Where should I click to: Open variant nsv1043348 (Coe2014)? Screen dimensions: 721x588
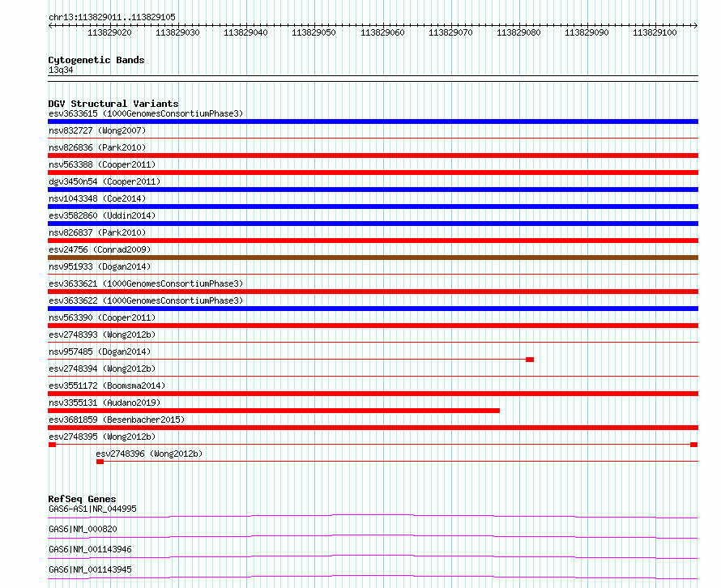click(97, 198)
